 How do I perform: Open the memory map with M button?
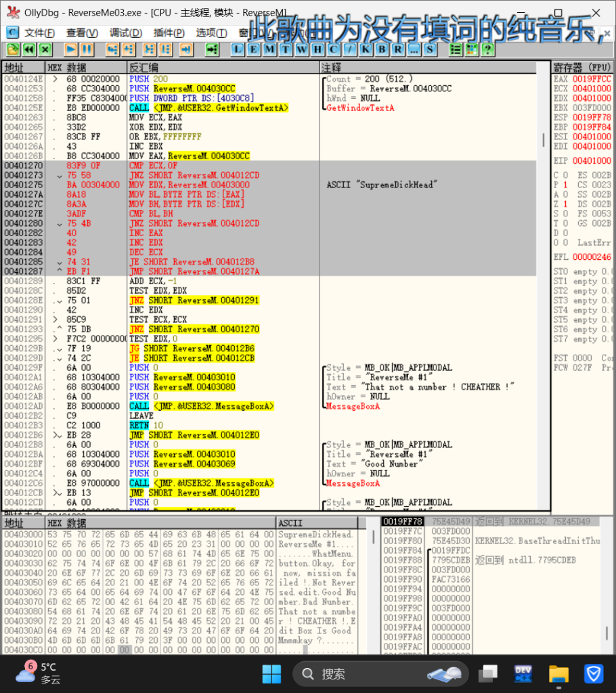pos(269,49)
